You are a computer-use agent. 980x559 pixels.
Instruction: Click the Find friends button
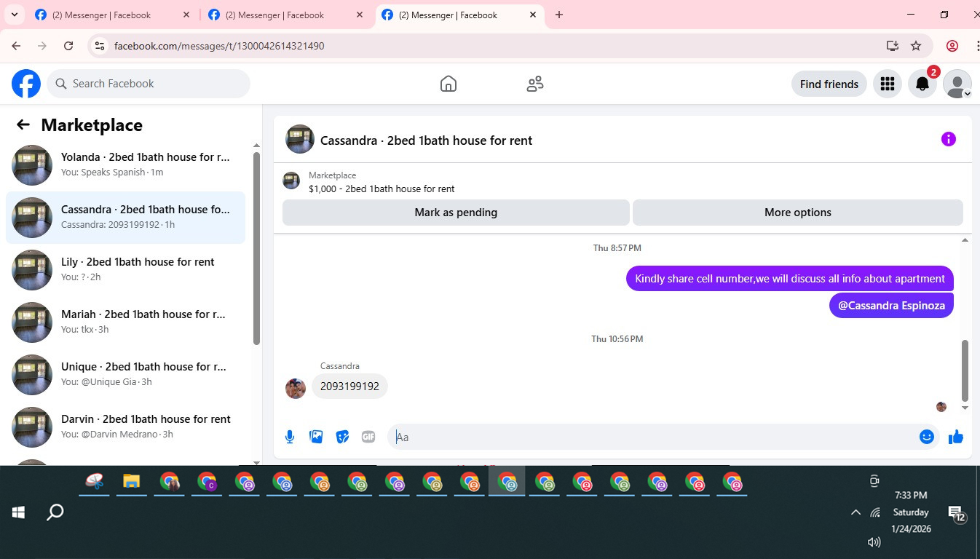coord(829,84)
